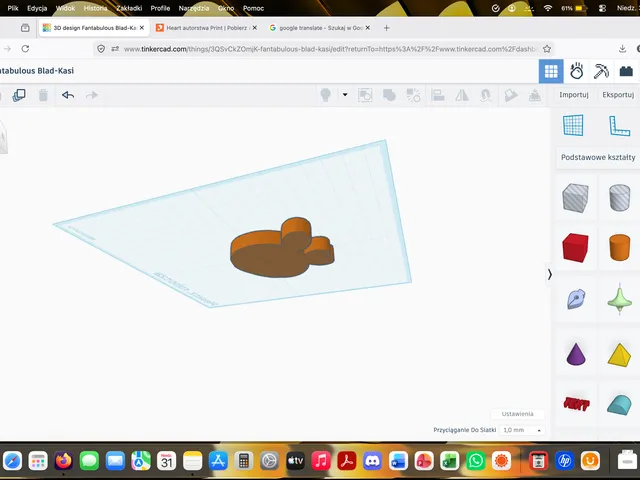
Task: Pick the orange cylinder shape
Action: tap(619, 247)
